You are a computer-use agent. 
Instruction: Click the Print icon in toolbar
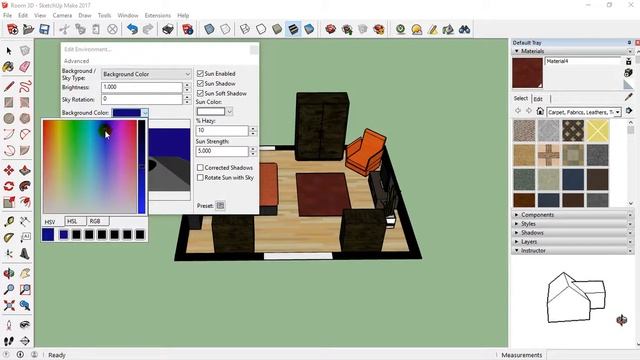[168, 29]
